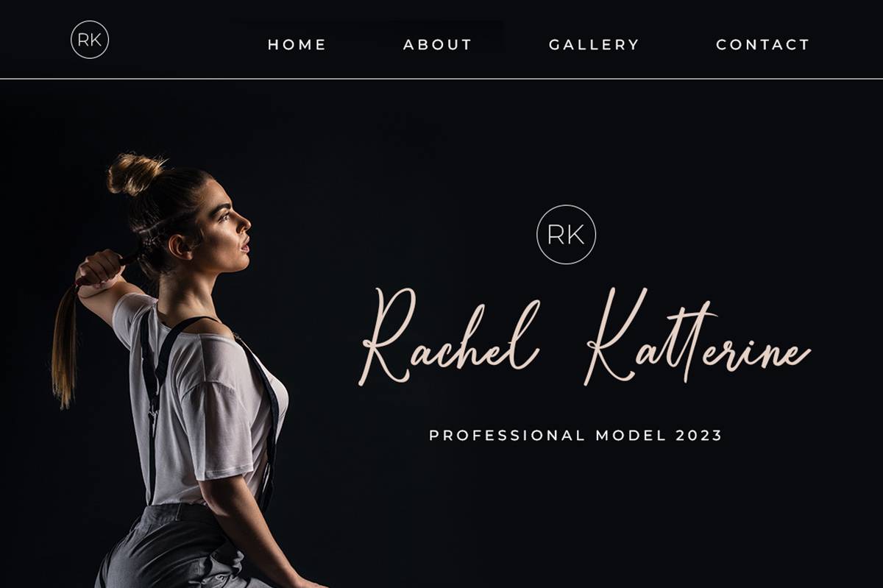Click the horizontal divider line below navigation
Viewport: 883px width, 588px height.
point(441,79)
